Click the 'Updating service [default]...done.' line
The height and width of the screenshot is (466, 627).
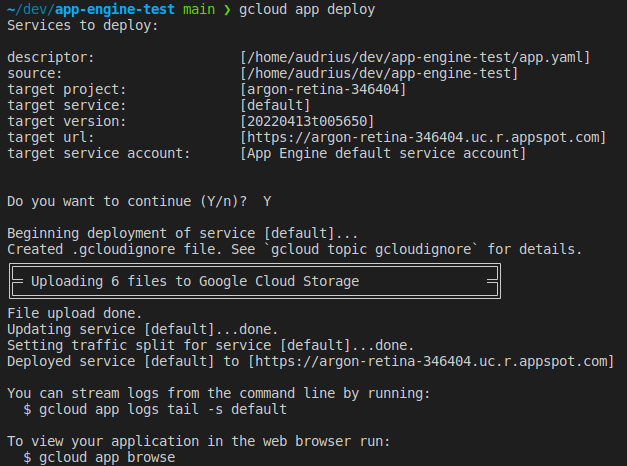(143, 329)
